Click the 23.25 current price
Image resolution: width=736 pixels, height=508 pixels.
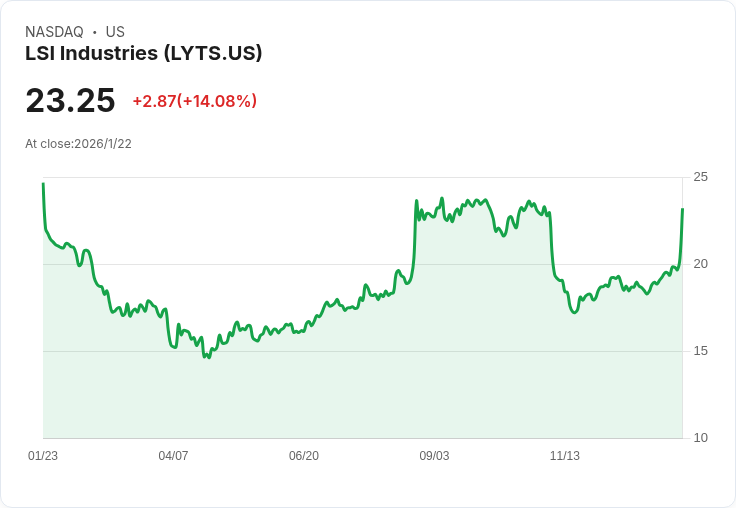(70, 101)
